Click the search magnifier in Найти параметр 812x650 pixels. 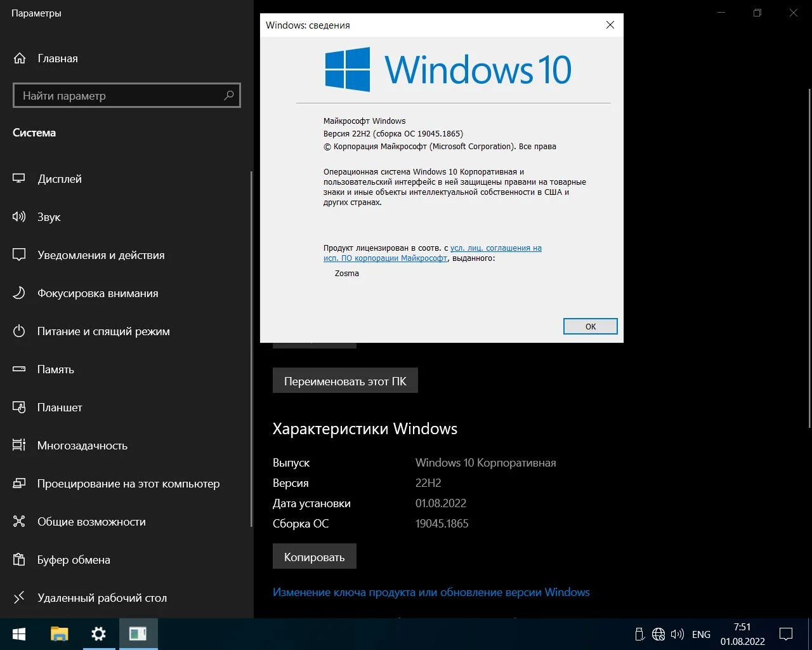[229, 95]
